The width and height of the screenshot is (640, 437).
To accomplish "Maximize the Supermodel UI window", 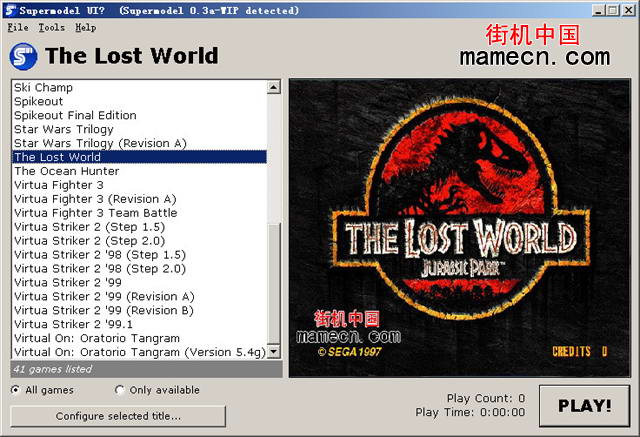I will pyautogui.click(x=612, y=10).
